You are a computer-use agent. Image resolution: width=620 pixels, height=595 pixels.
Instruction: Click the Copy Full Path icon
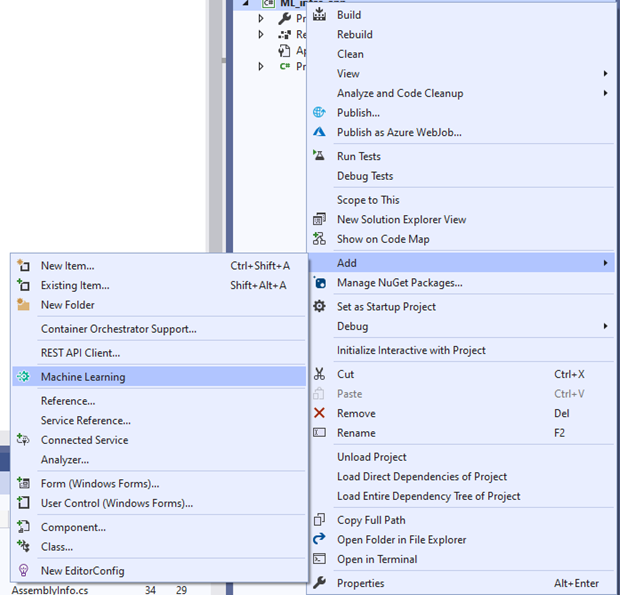point(319,520)
